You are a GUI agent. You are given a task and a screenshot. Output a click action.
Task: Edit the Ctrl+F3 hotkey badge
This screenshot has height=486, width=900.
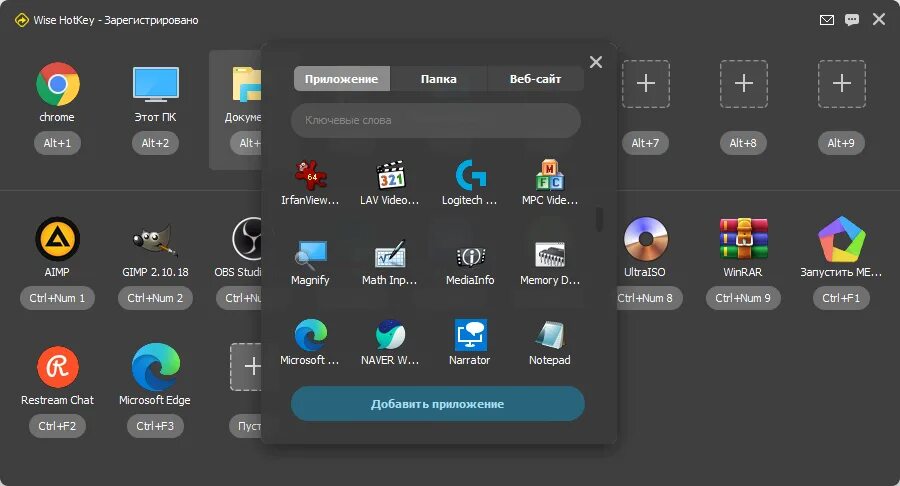tap(156, 426)
